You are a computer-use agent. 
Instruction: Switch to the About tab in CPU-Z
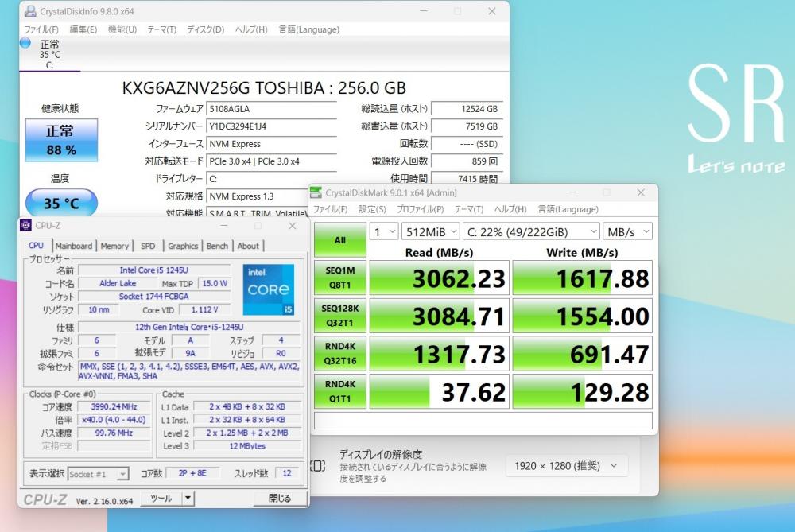point(248,246)
